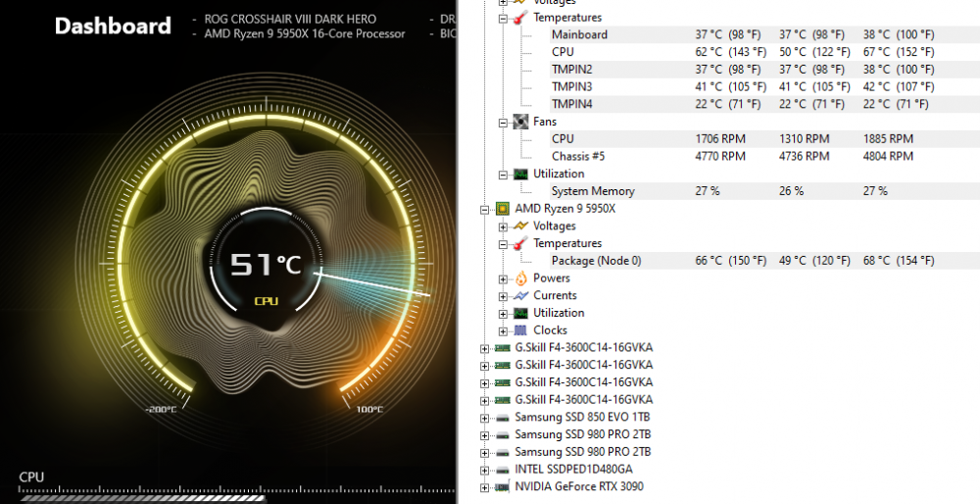Click the 67 °C (152 °F) CPU max value

click(x=899, y=52)
